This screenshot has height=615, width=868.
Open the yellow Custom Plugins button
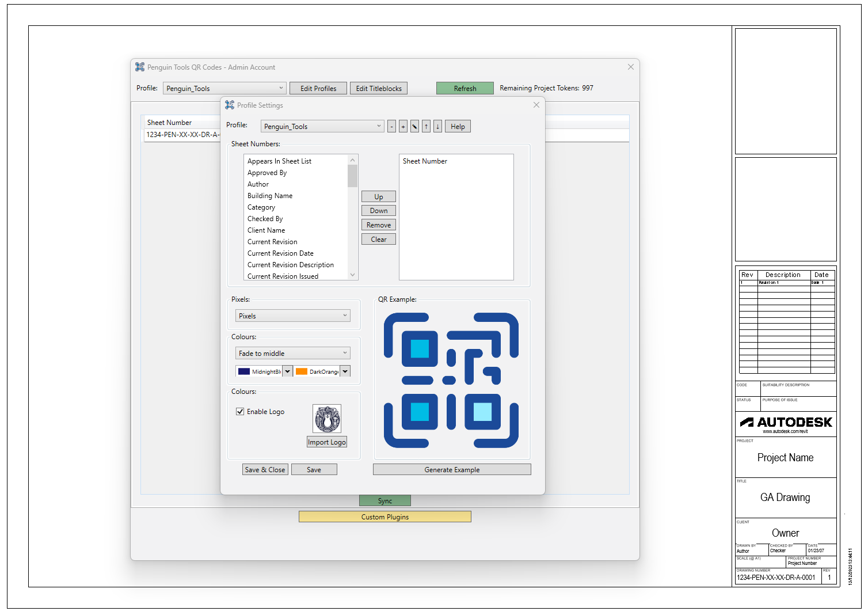(x=385, y=517)
